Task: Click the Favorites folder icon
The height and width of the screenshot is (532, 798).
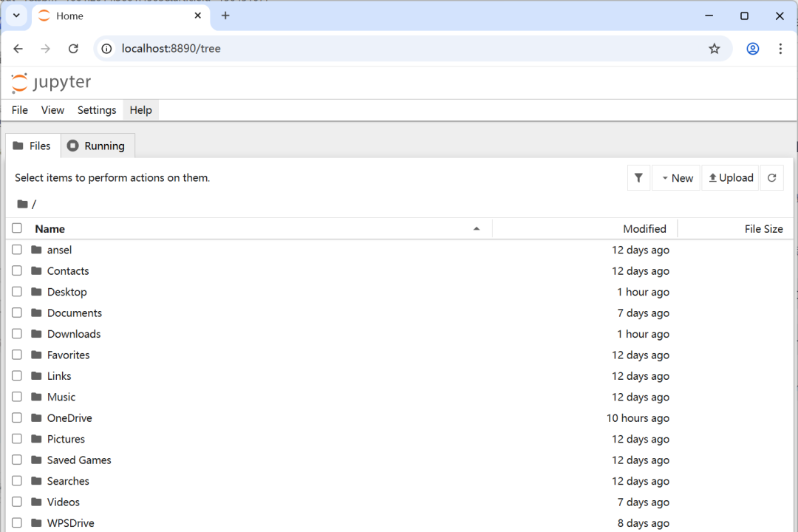Action: pos(36,355)
